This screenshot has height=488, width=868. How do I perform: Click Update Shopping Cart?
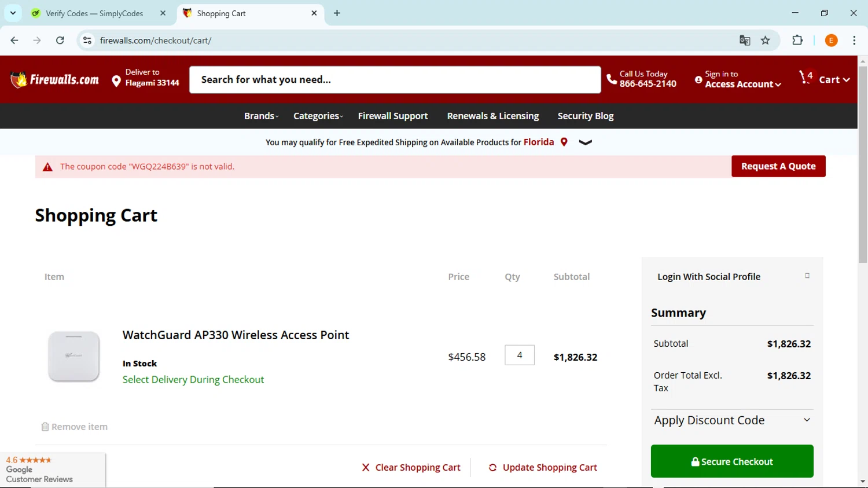tap(543, 467)
